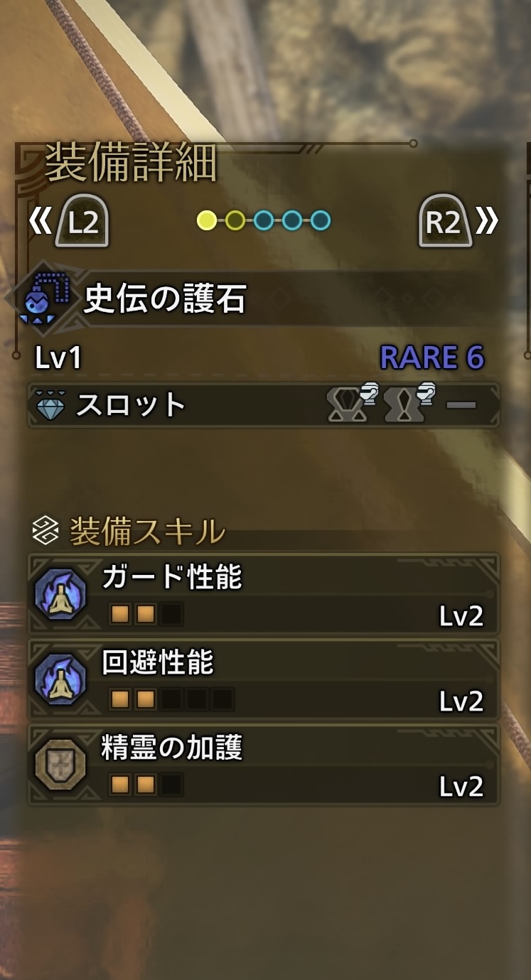Select the 精霊の加護 skill entry
Viewport: 531px width, 980px height.
pos(264,765)
